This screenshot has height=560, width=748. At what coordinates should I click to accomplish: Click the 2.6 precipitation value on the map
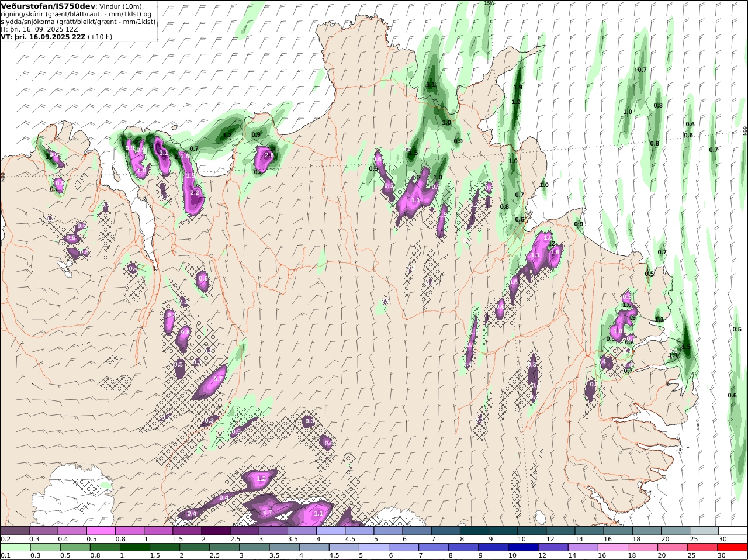[269, 155]
